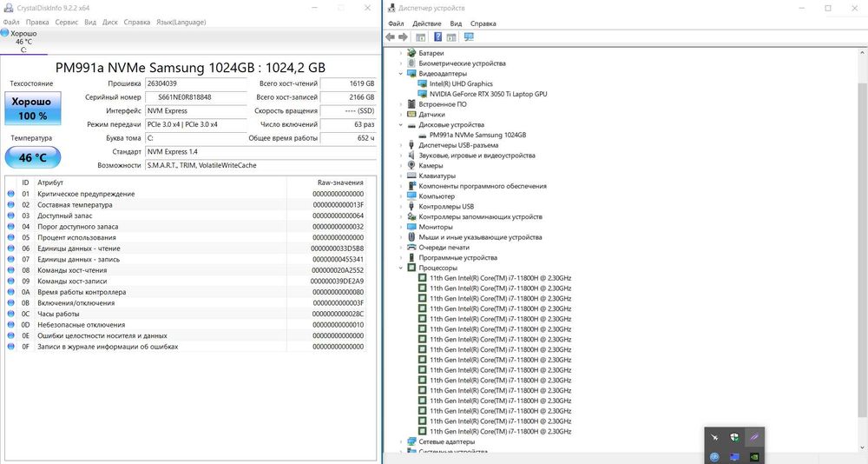Open Диск menu in CrystalDiskInfo
The width and height of the screenshot is (868, 464).
click(x=110, y=23)
